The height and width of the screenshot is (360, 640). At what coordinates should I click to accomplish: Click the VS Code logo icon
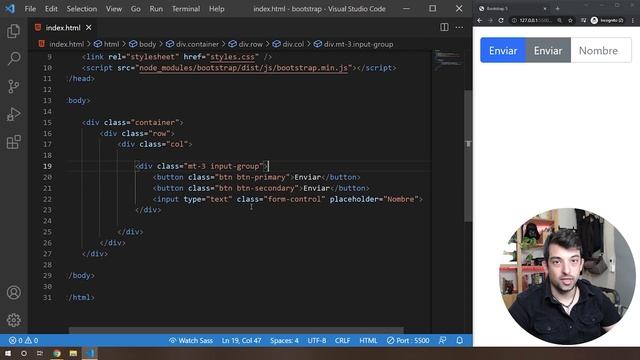click(x=10, y=9)
